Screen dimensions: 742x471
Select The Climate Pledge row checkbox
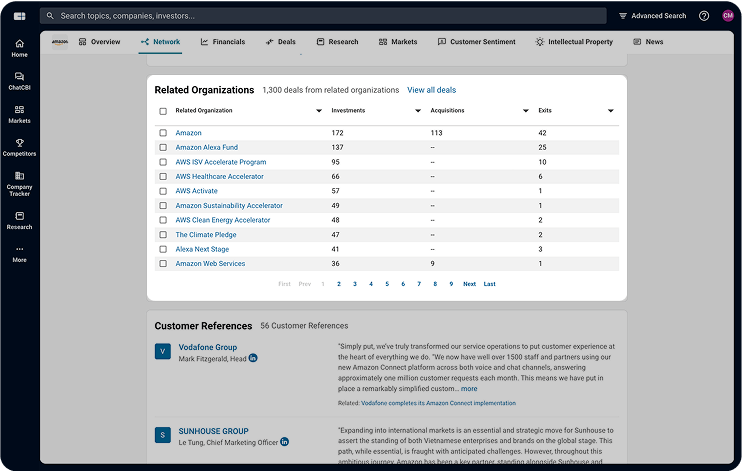163,235
